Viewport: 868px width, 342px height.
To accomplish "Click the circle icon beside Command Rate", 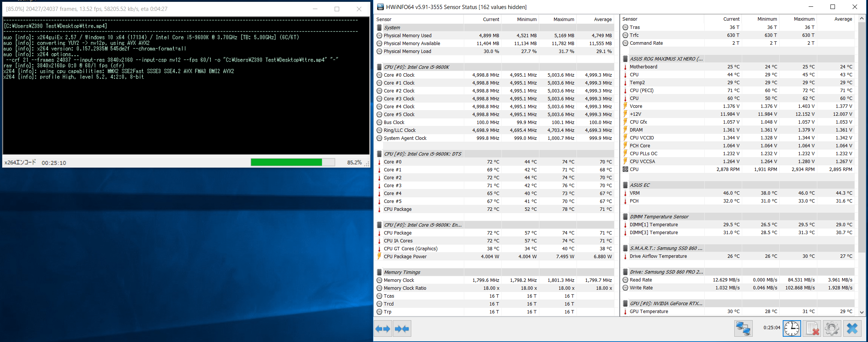I will [625, 43].
